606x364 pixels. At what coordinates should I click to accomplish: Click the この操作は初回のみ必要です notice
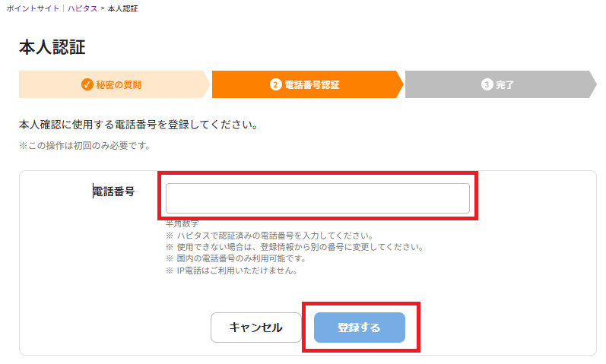(x=84, y=145)
